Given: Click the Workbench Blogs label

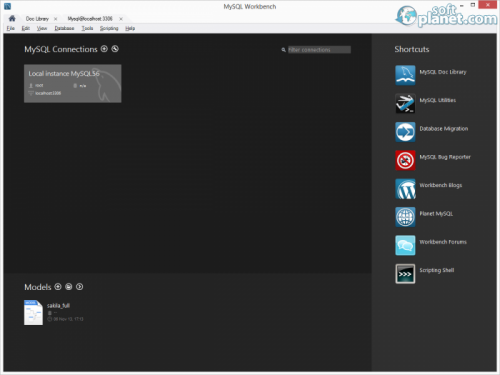Looking at the screenshot, I should point(441,185).
